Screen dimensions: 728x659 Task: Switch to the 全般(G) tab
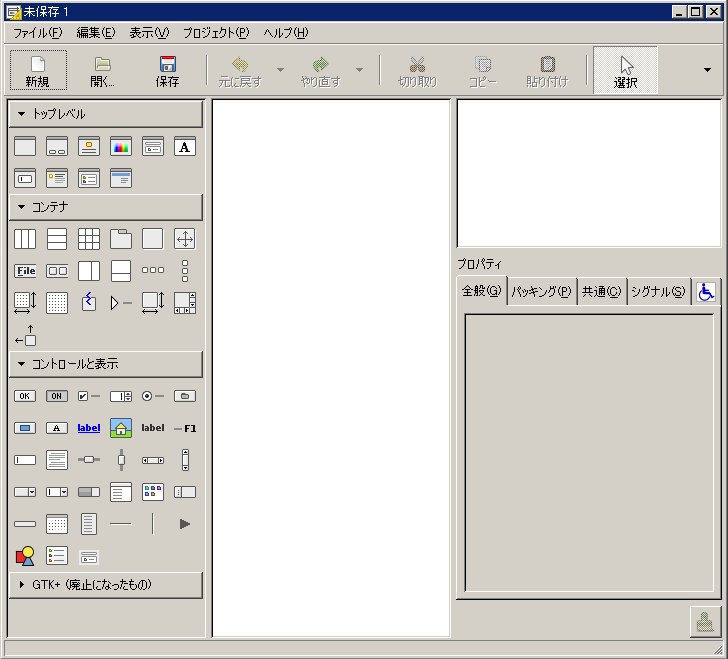482,291
